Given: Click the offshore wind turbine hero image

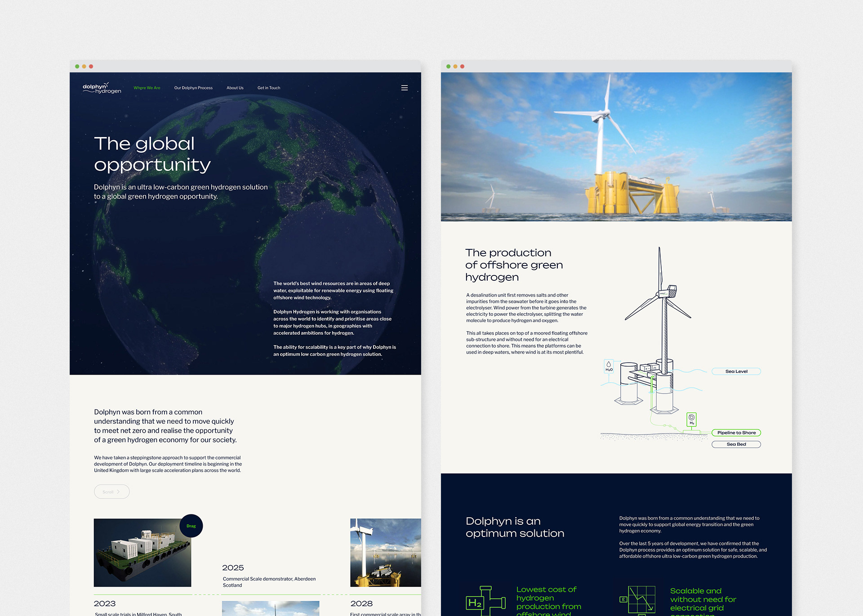Looking at the screenshot, I should click(616, 147).
